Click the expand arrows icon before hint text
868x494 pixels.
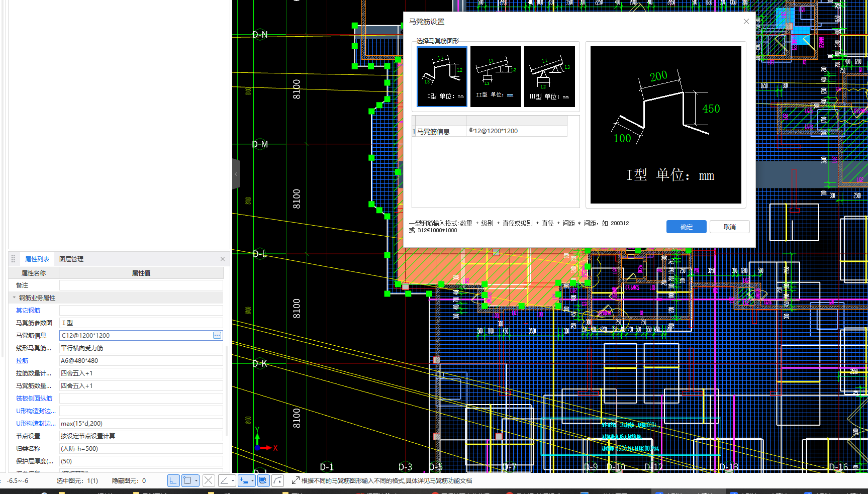(296, 481)
